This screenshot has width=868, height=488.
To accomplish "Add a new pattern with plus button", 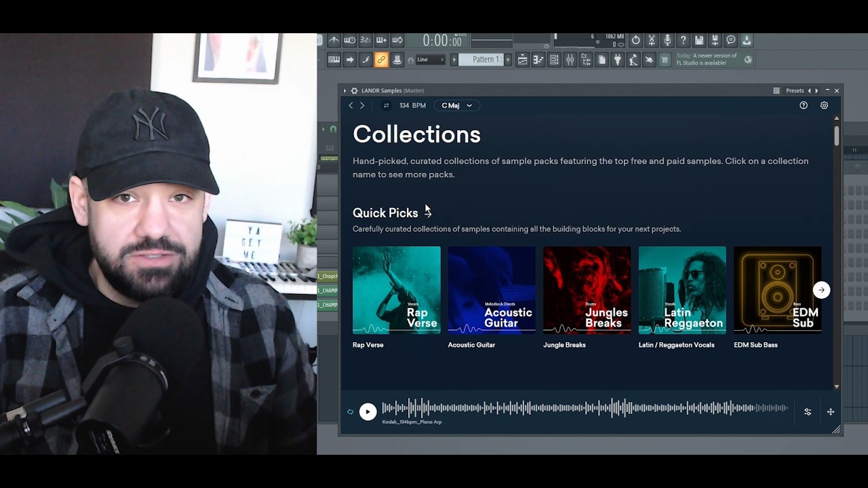I will pyautogui.click(x=507, y=60).
